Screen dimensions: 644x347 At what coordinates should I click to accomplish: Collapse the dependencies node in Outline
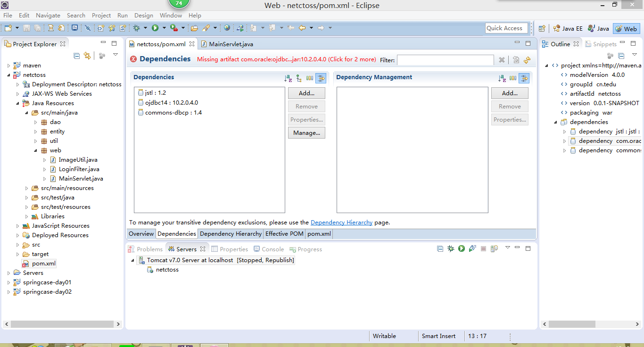[x=556, y=122]
